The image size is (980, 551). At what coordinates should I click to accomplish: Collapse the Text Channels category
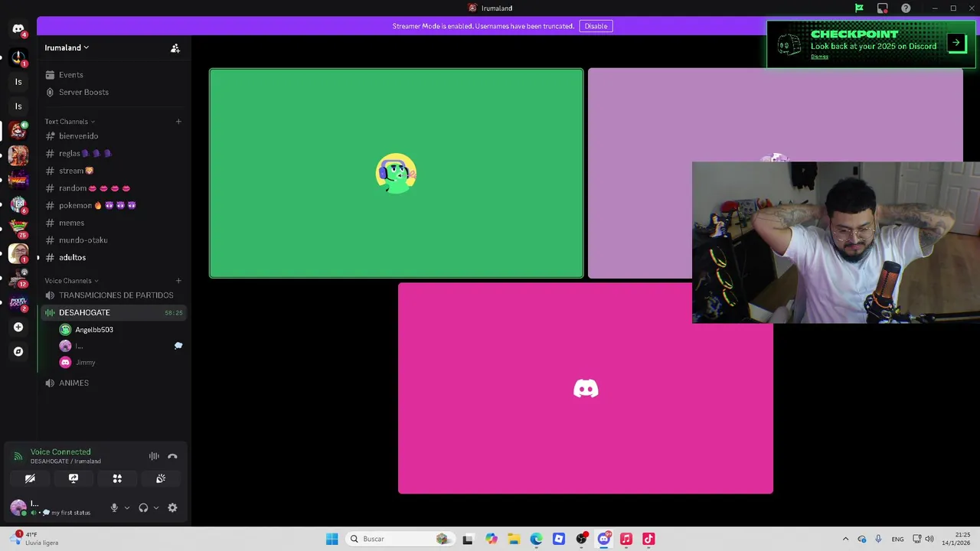point(70,122)
